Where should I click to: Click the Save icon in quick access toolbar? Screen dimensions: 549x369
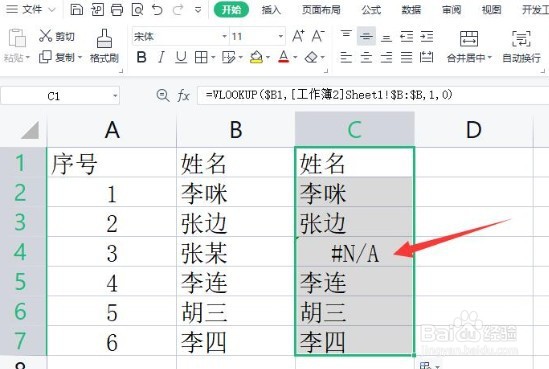76,9
